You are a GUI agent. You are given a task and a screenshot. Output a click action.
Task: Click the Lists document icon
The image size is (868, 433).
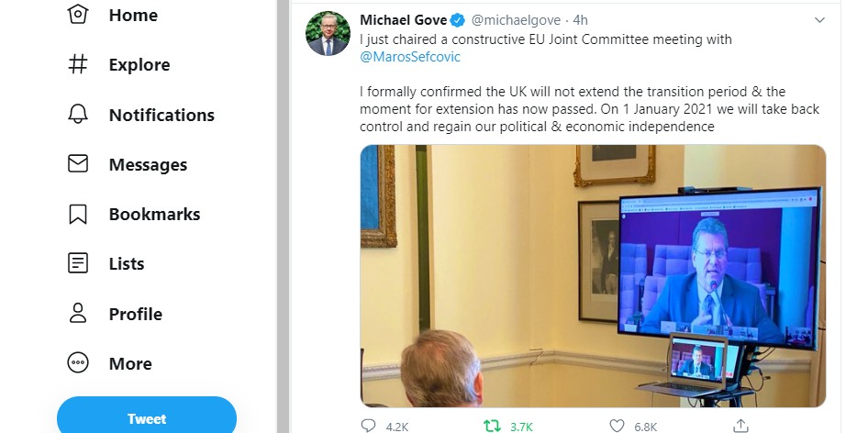coord(78,264)
